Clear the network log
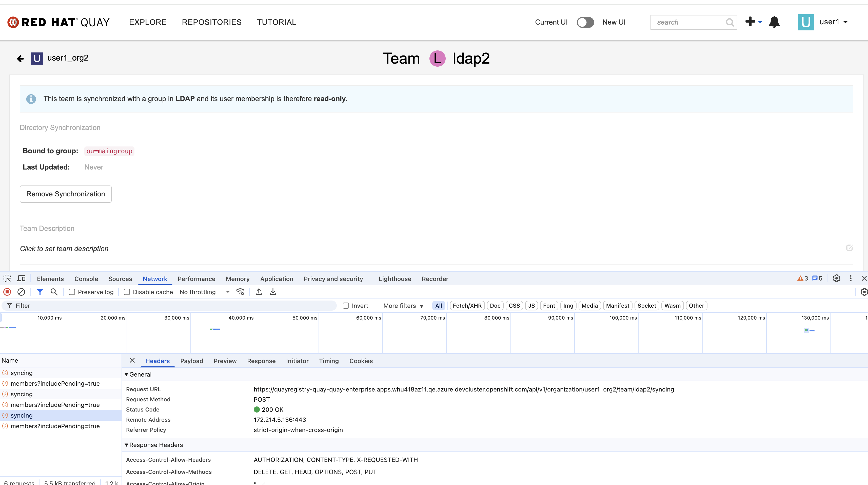The width and height of the screenshot is (868, 485). pyautogui.click(x=21, y=292)
